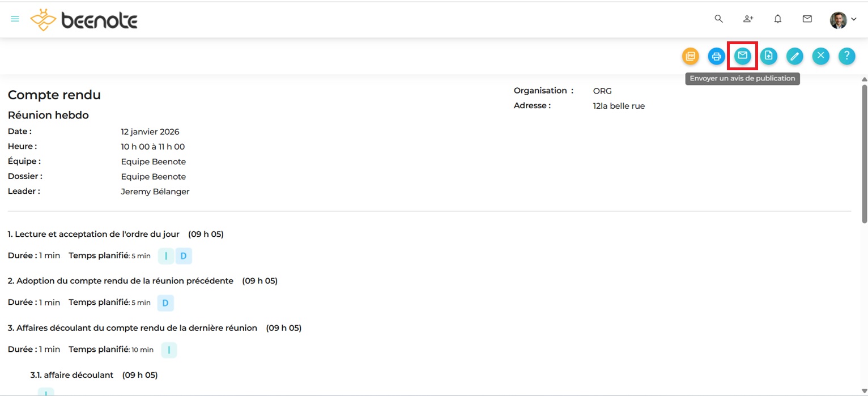This screenshot has width=868, height=396.
Task: Close the report with X button
Action: 820,56
